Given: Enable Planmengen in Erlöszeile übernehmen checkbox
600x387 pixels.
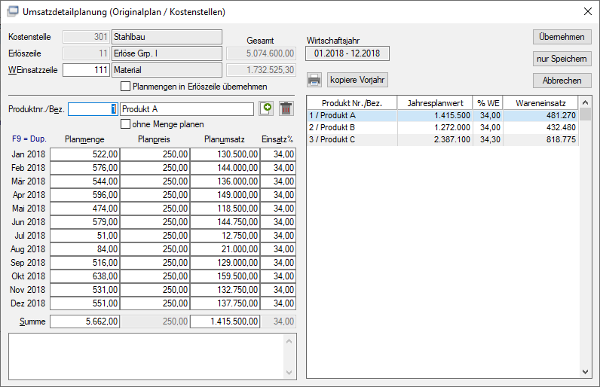Looking at the screenshot, I should [x=126, y=87].
